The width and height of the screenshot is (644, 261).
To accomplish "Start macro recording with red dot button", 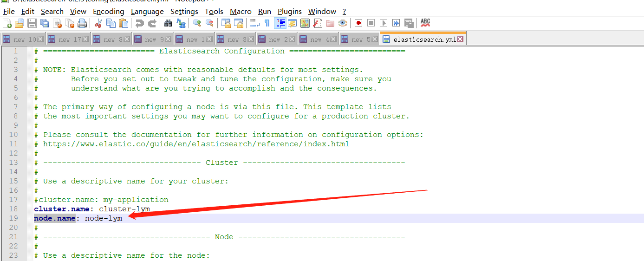I will (358, 23).
